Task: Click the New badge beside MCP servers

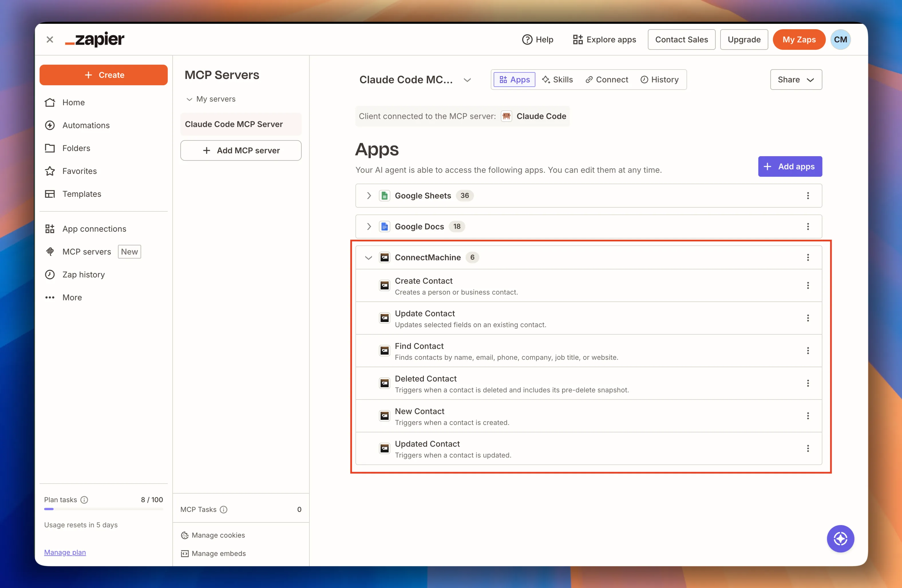Action: coord(129,252)
